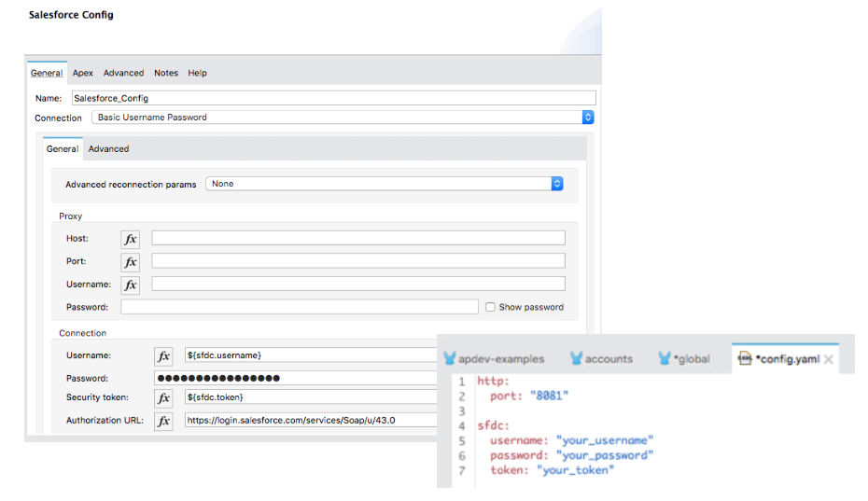
Task: Switch to the Notes tab
Action: tap(166, 73)
